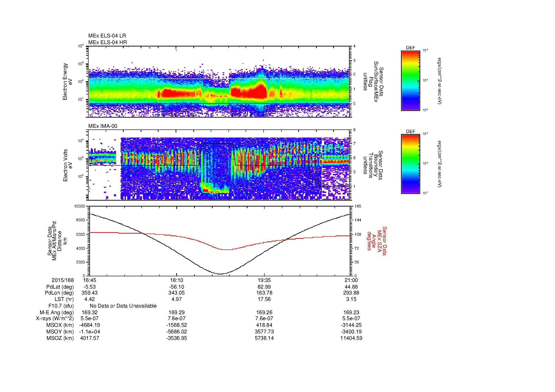Click the 'Electron Energy eV' axis label
The image size is (555, 392).
click(67, 82)
